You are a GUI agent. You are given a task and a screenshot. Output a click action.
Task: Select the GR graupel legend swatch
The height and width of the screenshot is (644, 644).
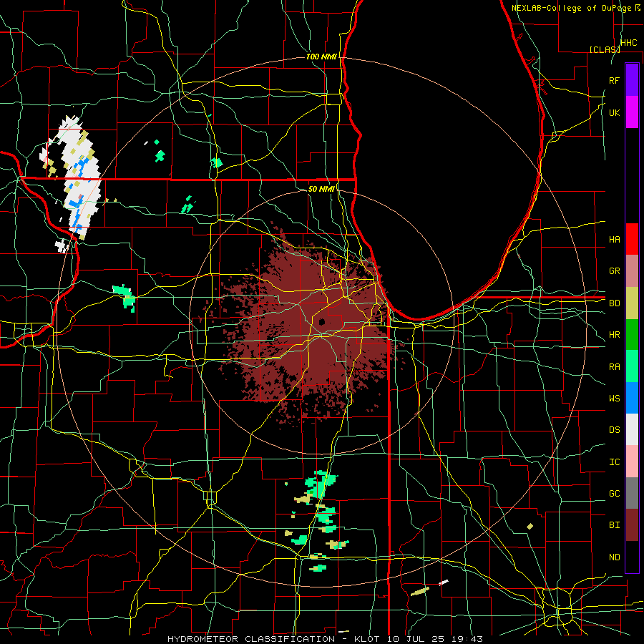tap(632, 271)
